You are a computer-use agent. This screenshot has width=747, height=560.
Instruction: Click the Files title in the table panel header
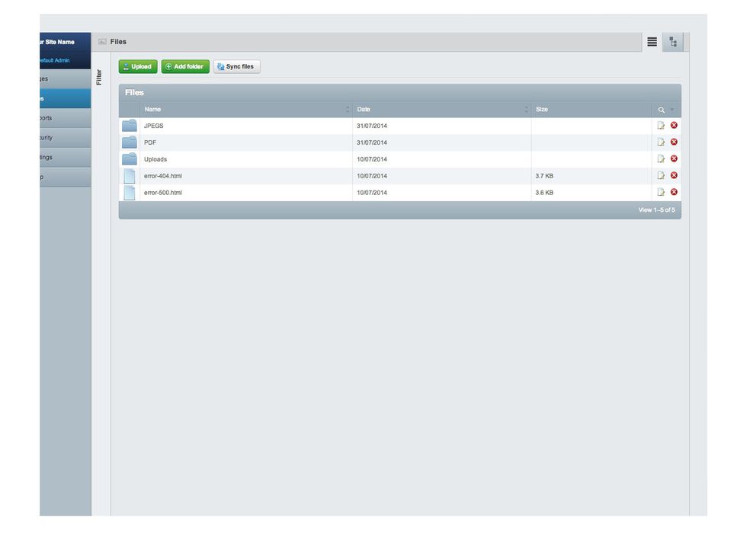click(134, 92)
